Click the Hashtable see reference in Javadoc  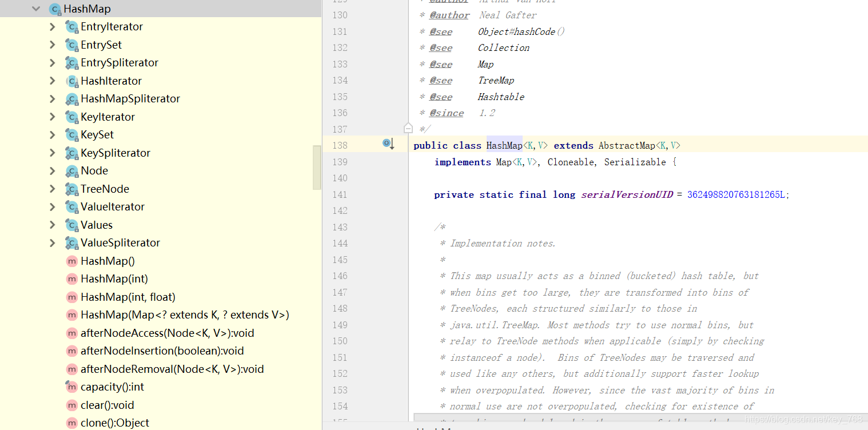pyautogui.click(x=501, y=97)
